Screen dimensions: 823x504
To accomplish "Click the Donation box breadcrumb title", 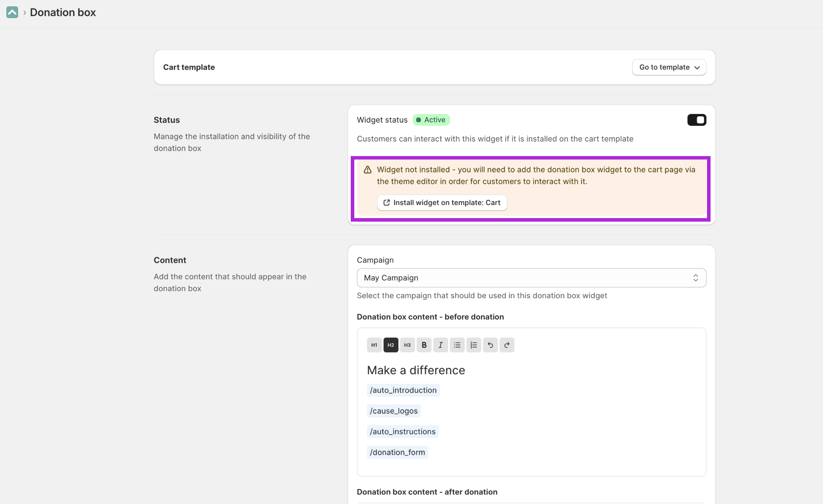I will pyautogui.click(x=63, y=12).
